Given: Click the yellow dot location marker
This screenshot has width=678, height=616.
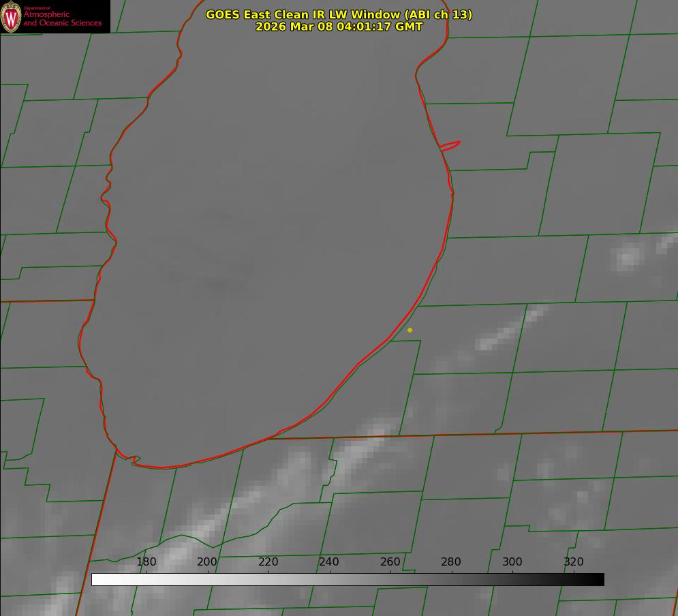Looking at the screenshot, I should (x=410, y=330).
